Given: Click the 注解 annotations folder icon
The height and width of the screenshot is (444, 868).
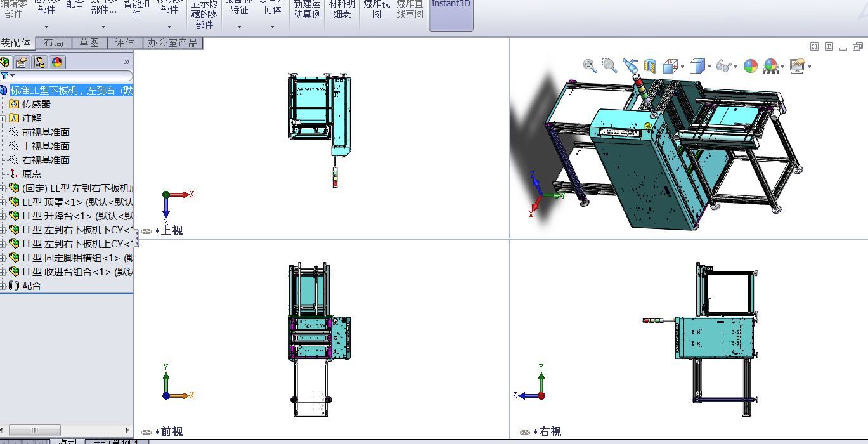Looking at the screenshot, I should [14, 118].
